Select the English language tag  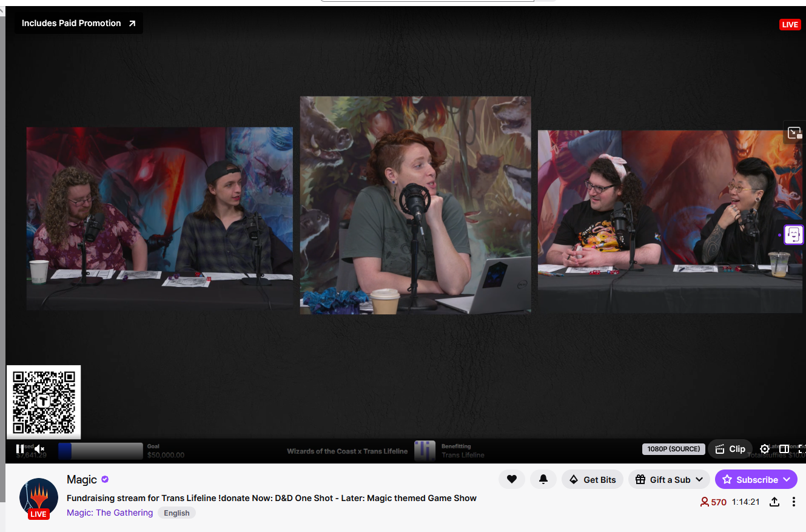click(x=176, y=513)
